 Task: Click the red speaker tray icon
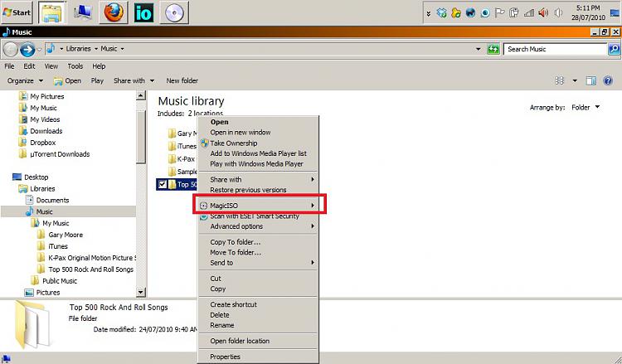pos(543,13)
